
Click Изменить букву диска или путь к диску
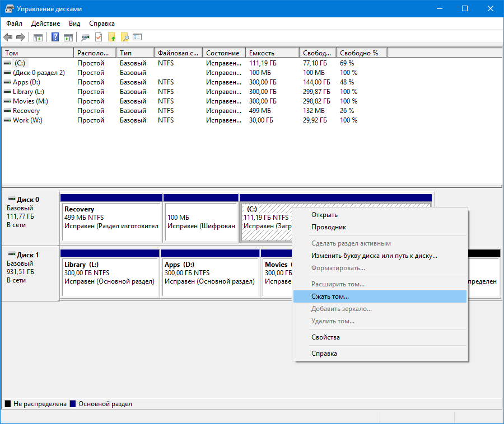coord(374,256)
